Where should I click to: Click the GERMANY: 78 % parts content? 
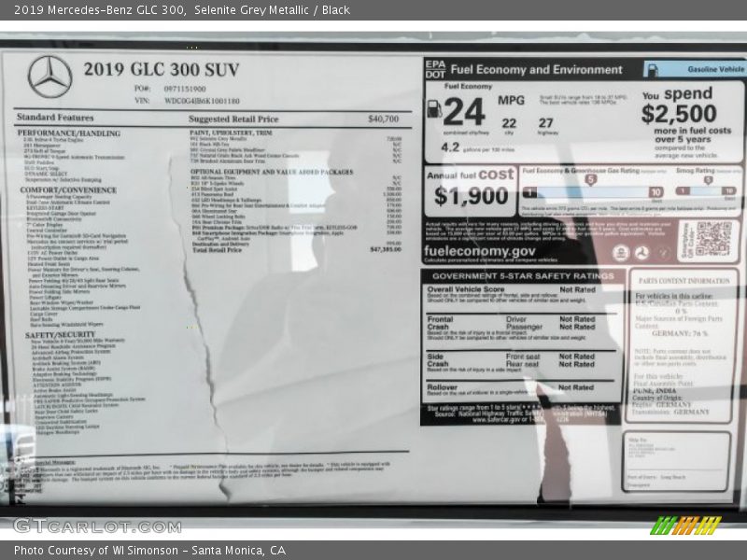680,333
